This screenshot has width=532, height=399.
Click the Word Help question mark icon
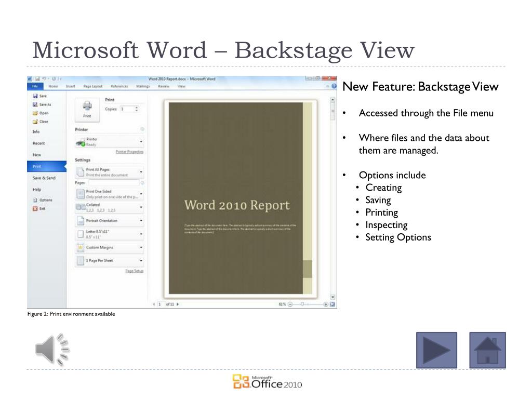[334, 86]
